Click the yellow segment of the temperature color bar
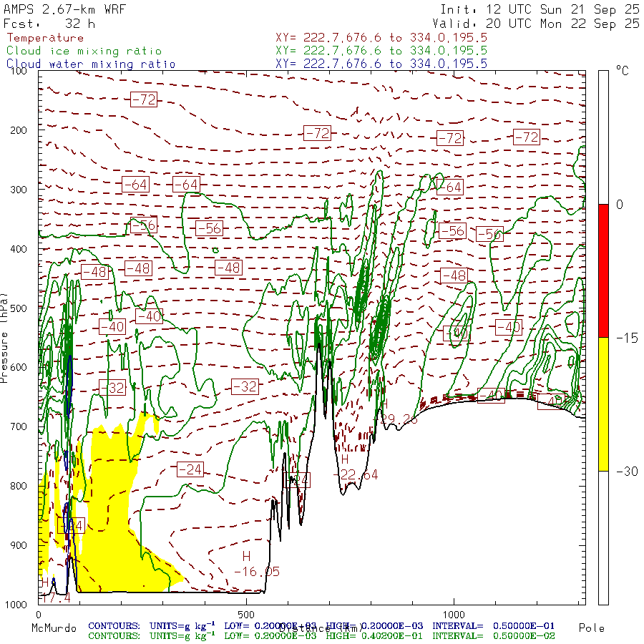Screen dimensions: 644x644 (x=603, y=404)
